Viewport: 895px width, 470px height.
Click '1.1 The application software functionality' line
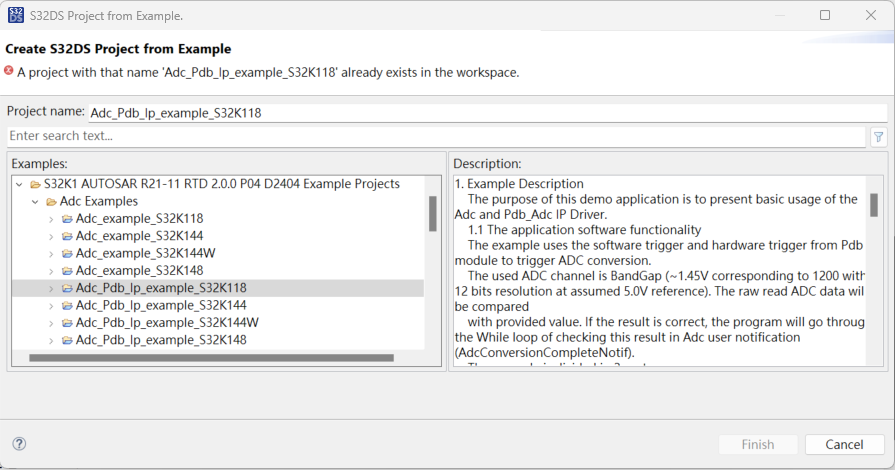coord(584,230)
